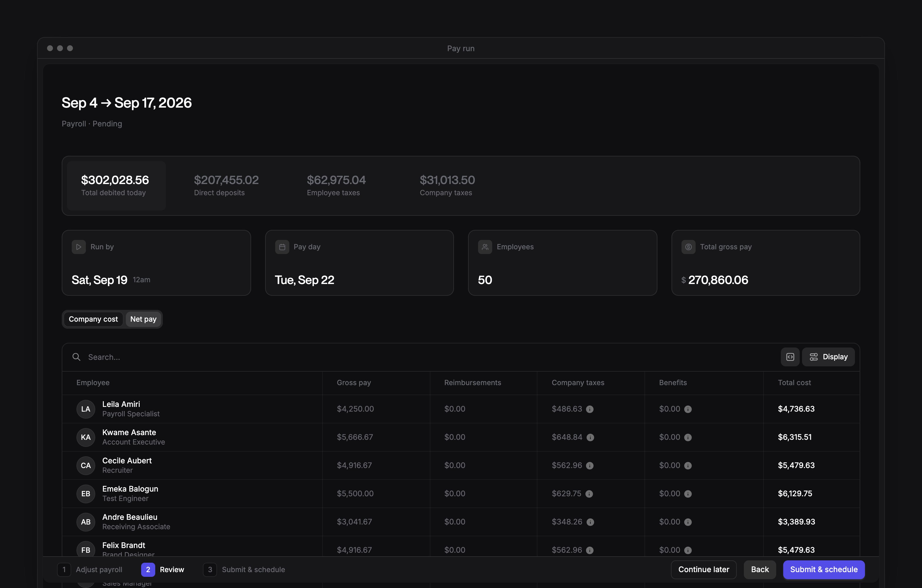Click the Back button
Image resolution: width=922 pixels, height=588 pixels.
760,570
